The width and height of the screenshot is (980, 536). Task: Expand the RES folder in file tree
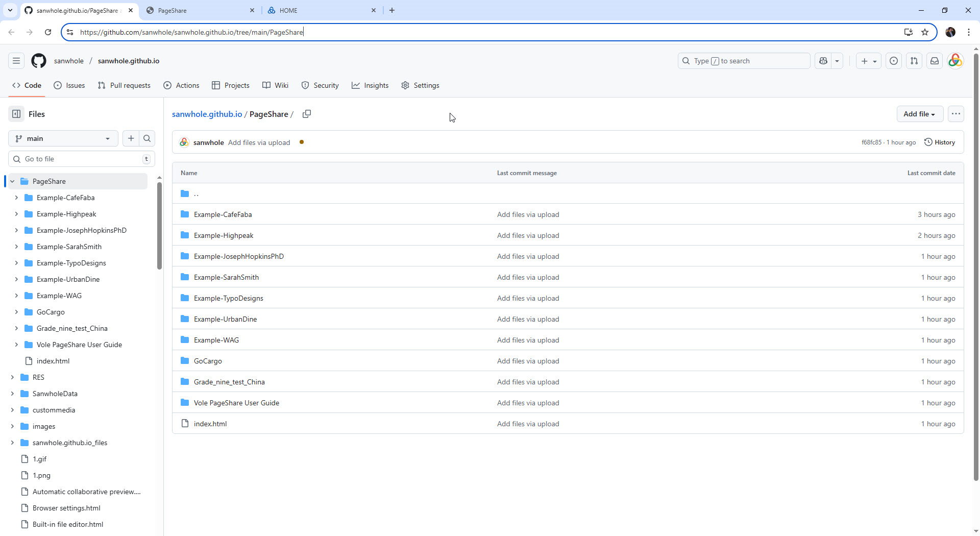[x=12, y=377]
